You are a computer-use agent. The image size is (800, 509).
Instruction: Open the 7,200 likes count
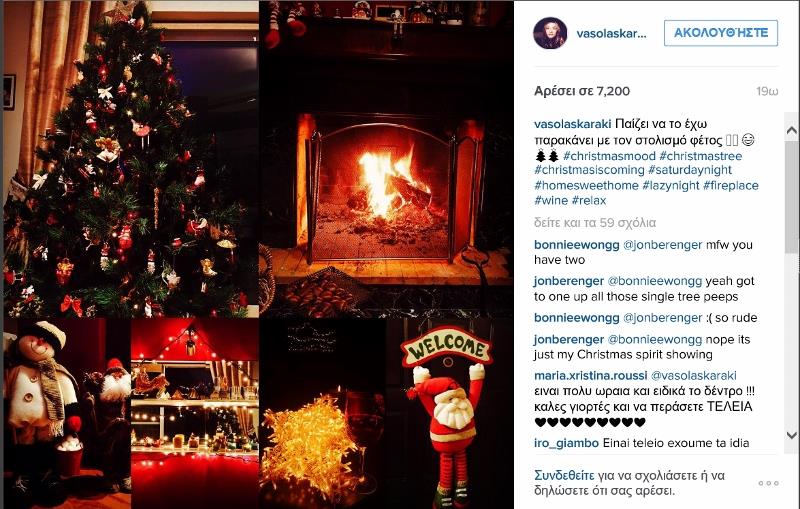pyautogui.click(x=582, y=91)
